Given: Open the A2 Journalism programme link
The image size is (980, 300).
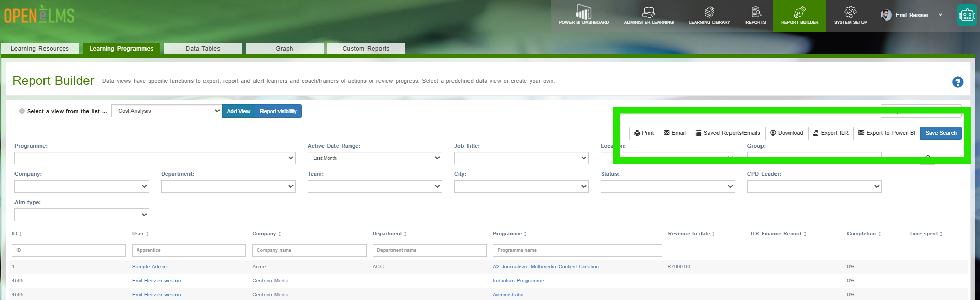Looking at the screenshot, I should pyautogui.click(x=546, y=267).
